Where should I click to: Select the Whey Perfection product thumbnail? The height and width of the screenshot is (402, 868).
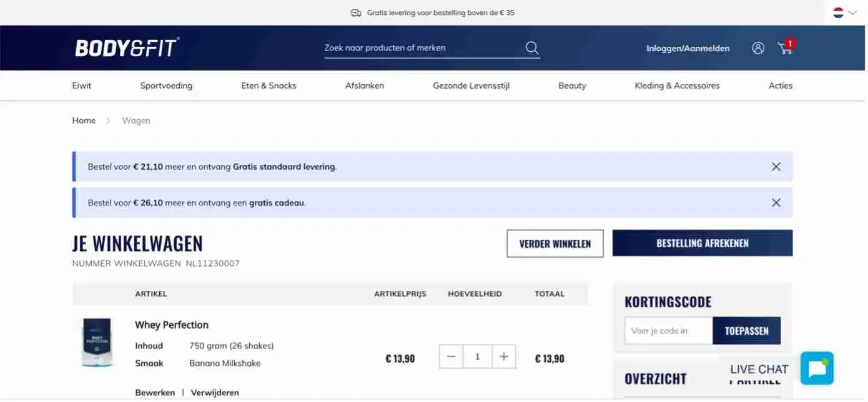click(x=97, y=342)
